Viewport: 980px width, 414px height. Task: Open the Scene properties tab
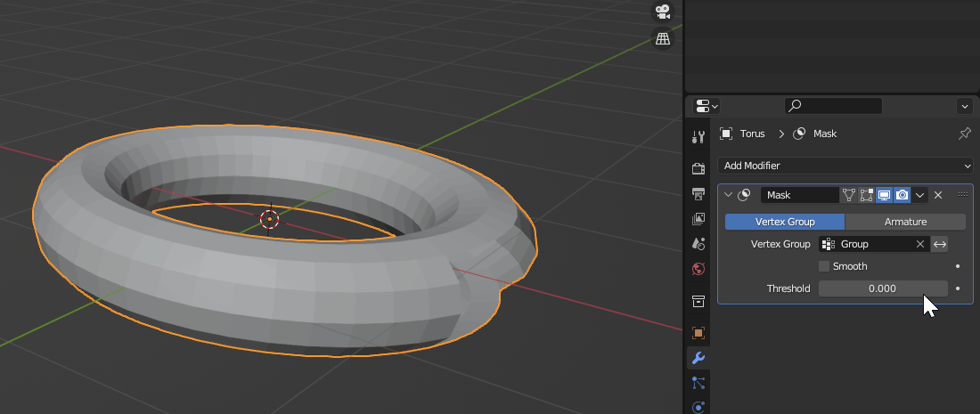(698, 244)
